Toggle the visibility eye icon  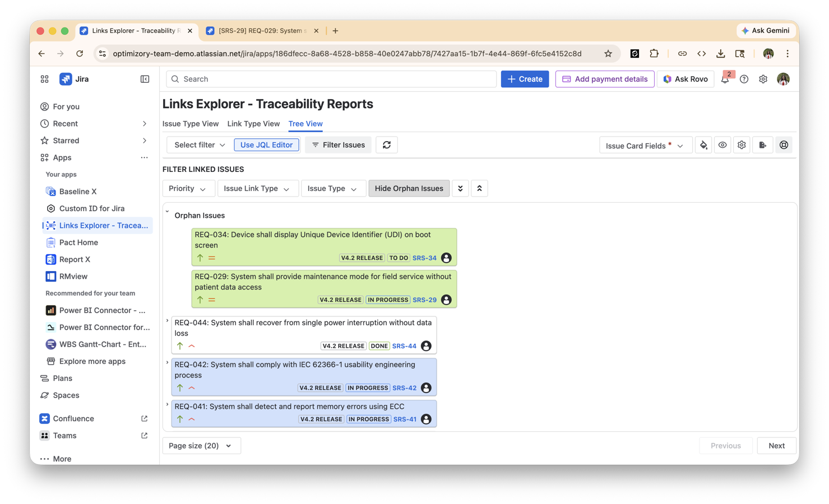[723, 144]
